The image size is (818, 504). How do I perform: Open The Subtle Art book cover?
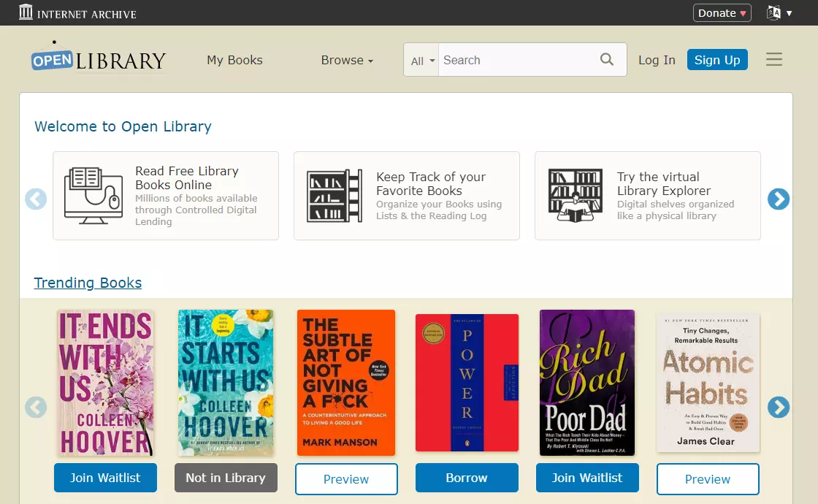(x=346, y=383)
